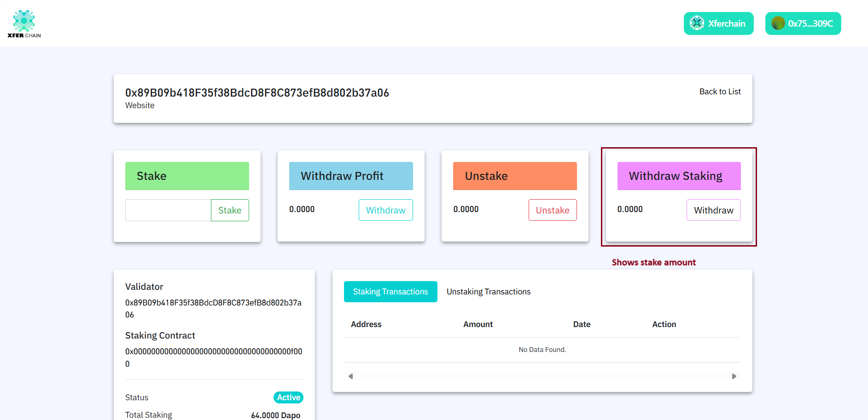
Task: Click the XFER Chain logo
Action: 24,22
